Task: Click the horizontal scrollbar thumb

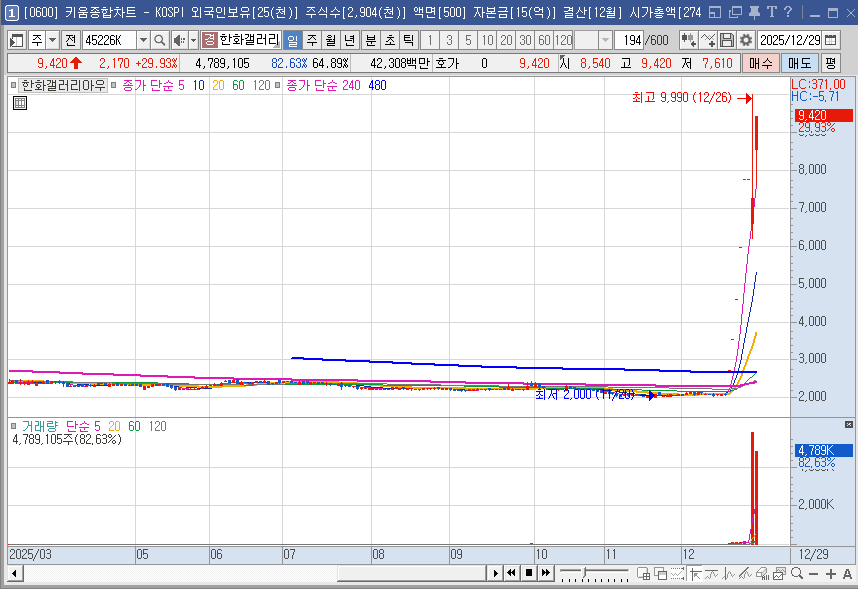Action: pyautogui.click(x=411, y=573)
